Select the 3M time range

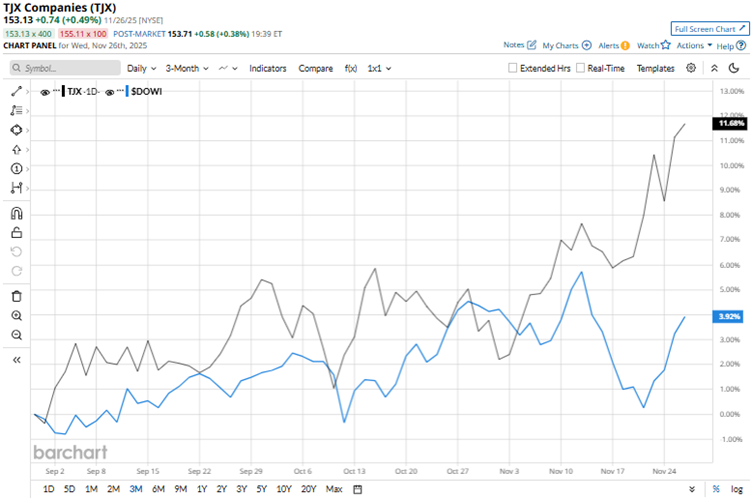[136, 489]
